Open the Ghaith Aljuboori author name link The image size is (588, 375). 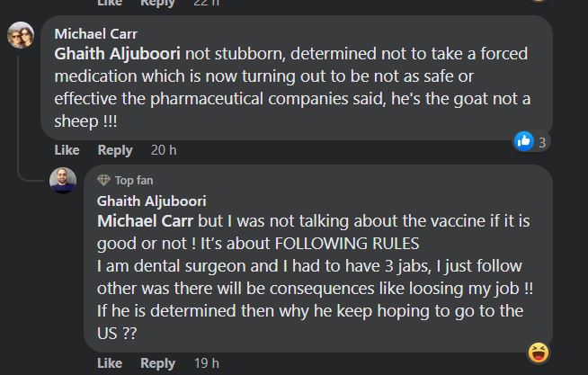pyautogui.click(x=151, y=201)
